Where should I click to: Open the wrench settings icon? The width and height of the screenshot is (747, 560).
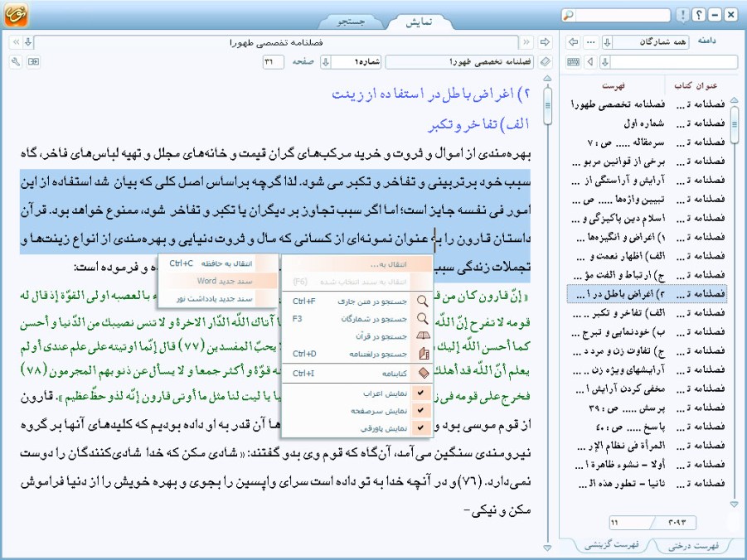click(16, 62)
